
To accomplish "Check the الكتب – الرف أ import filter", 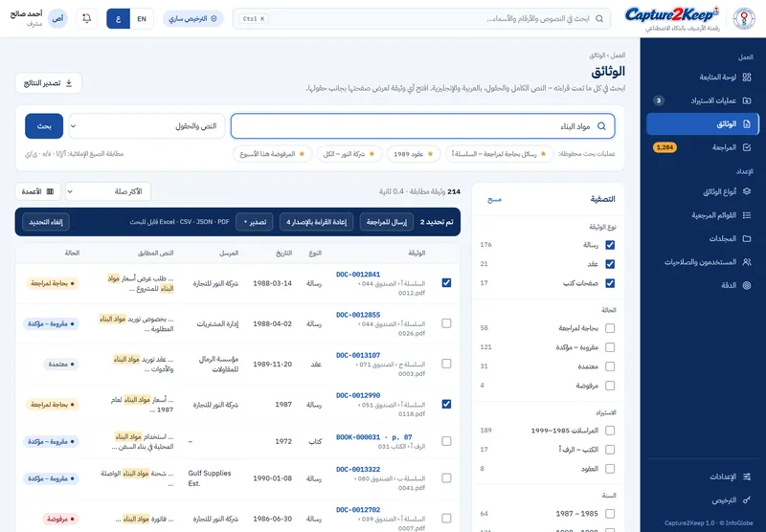I will point(610,450).
